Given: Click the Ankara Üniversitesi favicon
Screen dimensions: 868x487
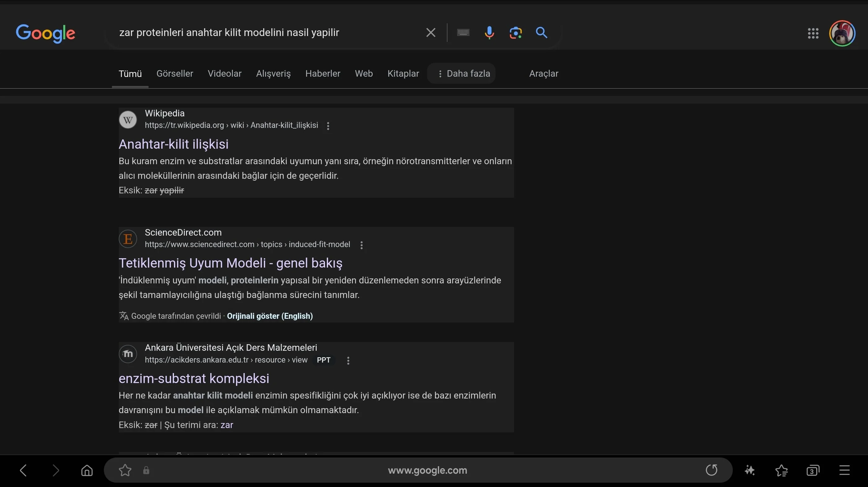Looking at the screenshot, I should 128,354.
